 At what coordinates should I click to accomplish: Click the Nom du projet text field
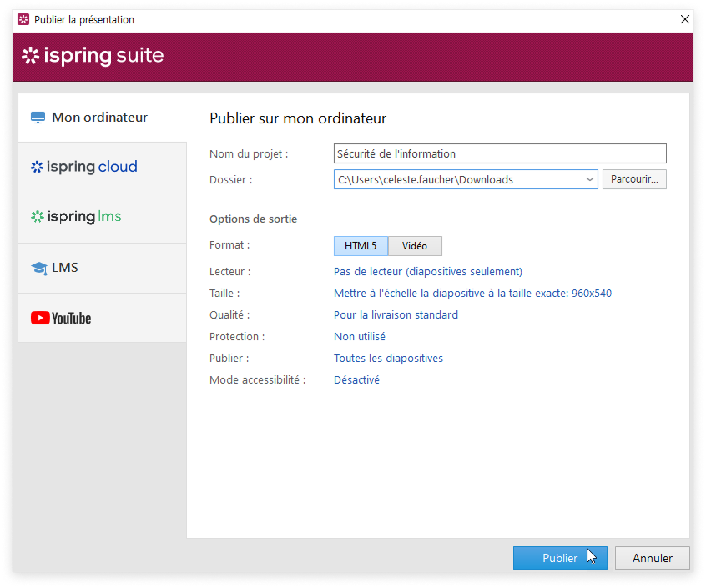click(499, 154)
